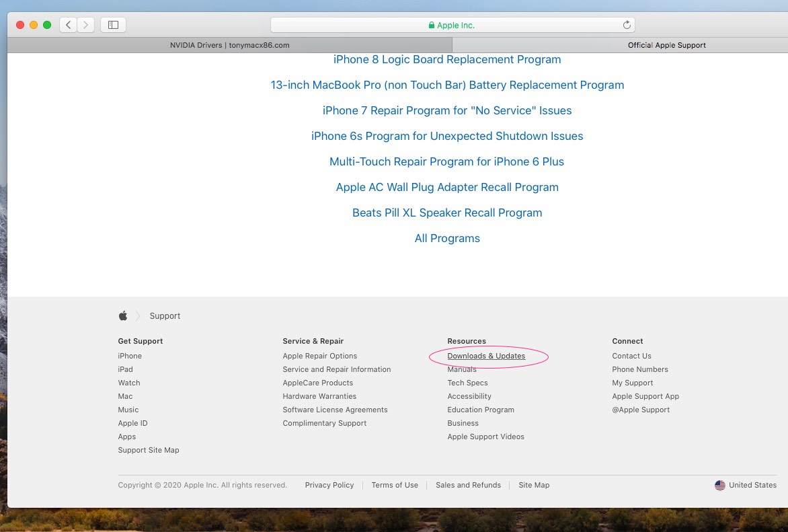Click the Connect column heading
The width and height of the screenshot is (788, 532).
point(627,341)
